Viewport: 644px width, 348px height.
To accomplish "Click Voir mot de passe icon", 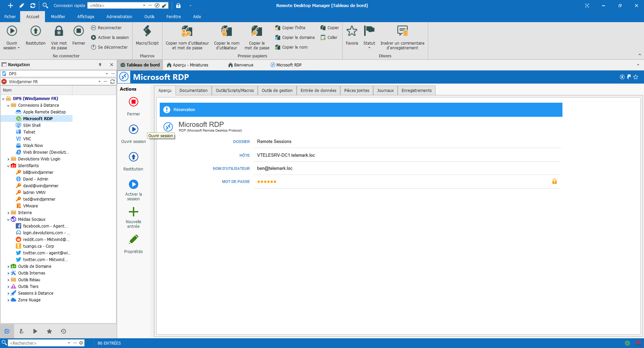I will click(x=59, y=31).
